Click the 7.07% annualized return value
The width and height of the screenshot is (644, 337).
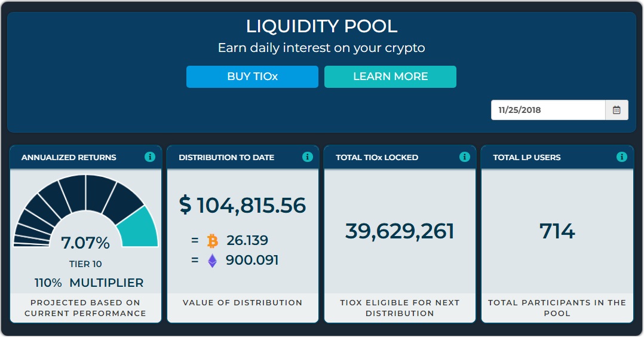[x=85, y=243]
